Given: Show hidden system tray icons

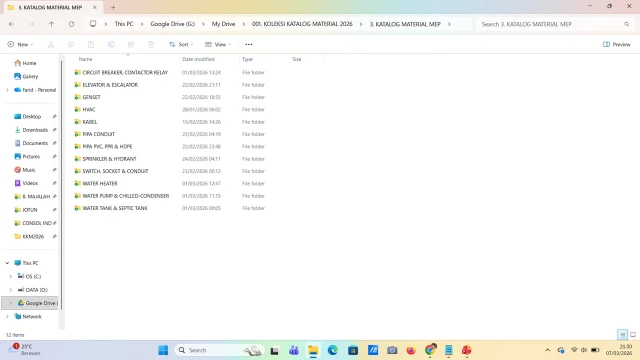Looking at the screenshot, I should (x=547, y=350).
